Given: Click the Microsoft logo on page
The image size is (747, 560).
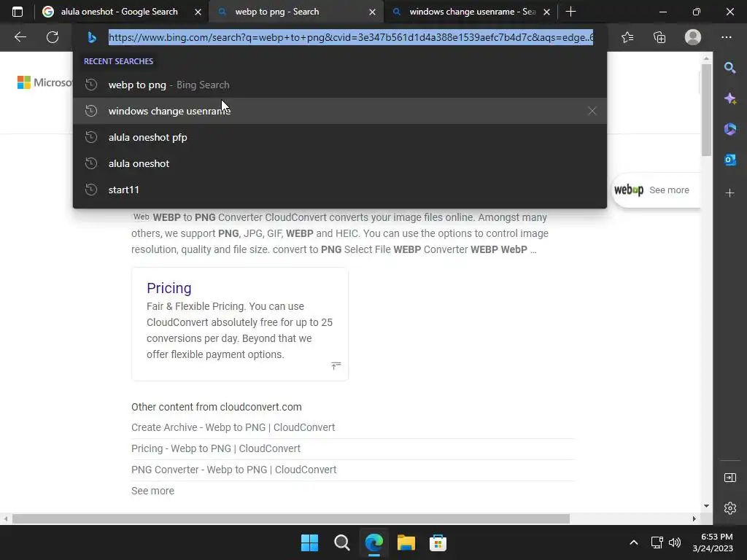Looking at the screenshot, I should pos(44,82).
